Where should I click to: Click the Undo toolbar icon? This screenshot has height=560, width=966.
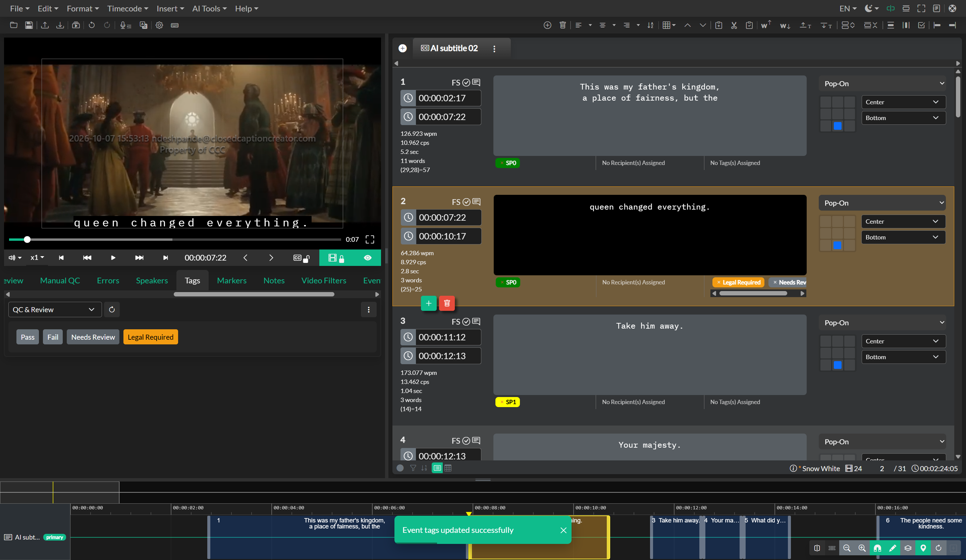[x=92, y=25]
